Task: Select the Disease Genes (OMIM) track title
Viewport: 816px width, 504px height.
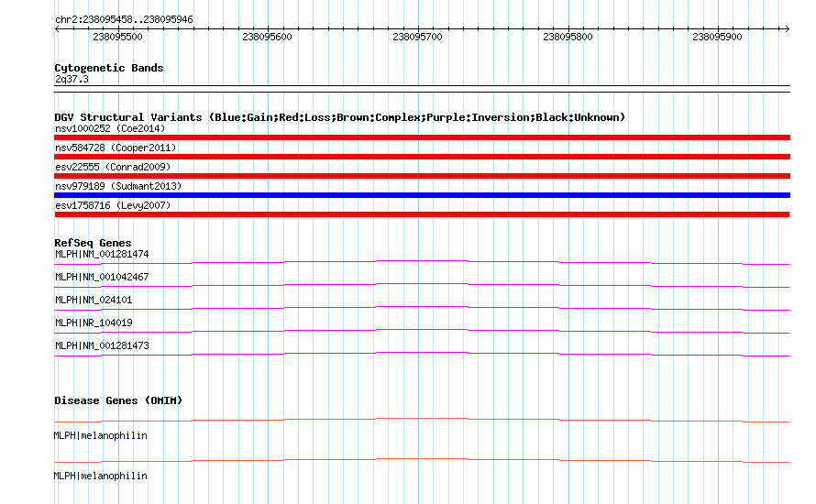Action: coord(118,400)
